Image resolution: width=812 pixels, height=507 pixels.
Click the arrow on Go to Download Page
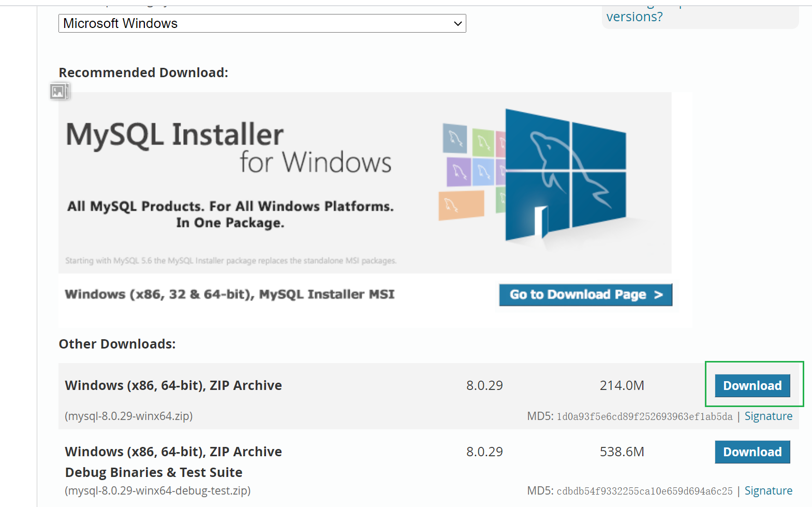point(658,295)
